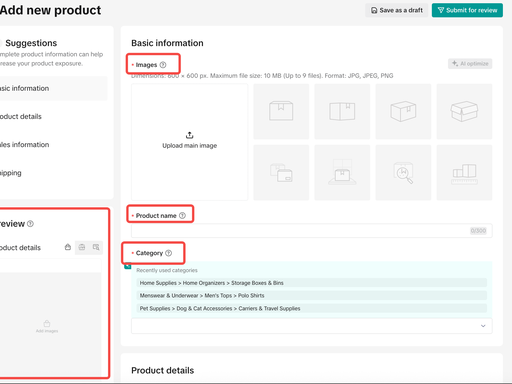Select the open-lid box image slot
Viewport: 512px width, 384px height.
[464, 111]
